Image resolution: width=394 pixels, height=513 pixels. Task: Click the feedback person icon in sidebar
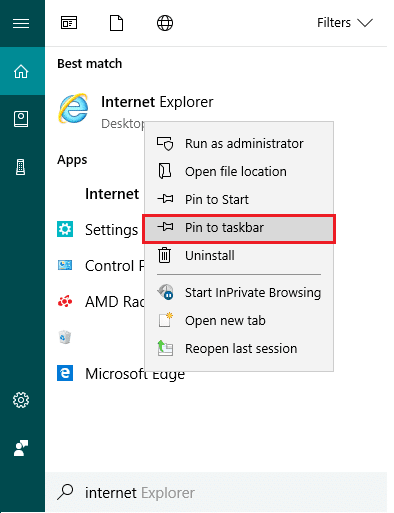21,448
